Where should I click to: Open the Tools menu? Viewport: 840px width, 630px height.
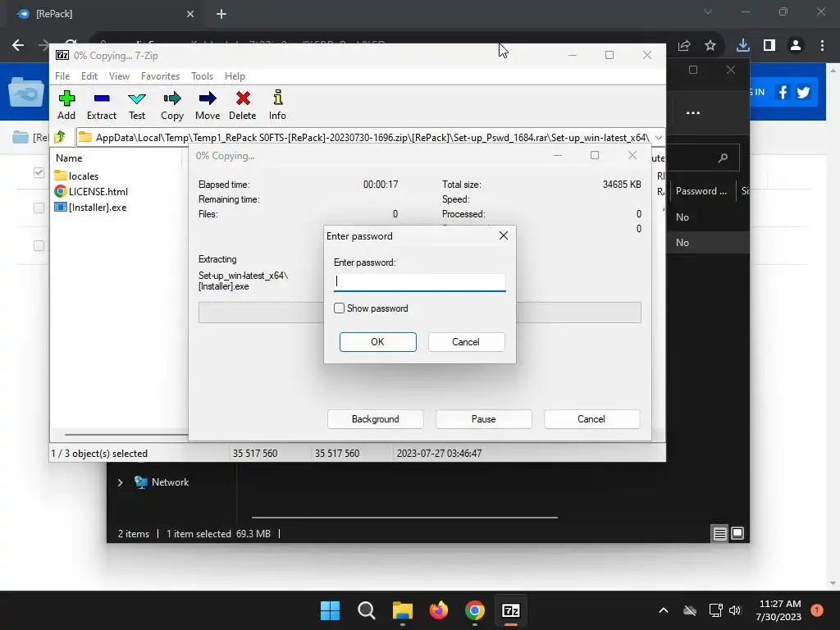(202, 76)
